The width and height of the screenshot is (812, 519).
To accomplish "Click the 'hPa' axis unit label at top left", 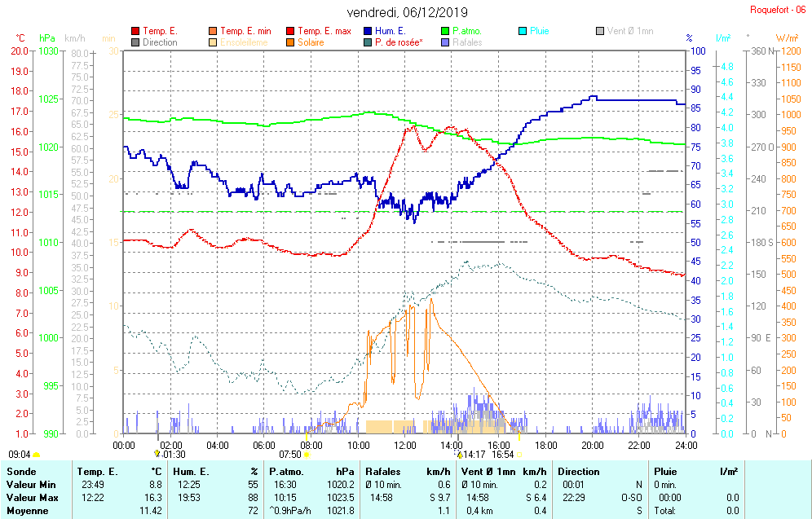I will (x=47, y=38).
